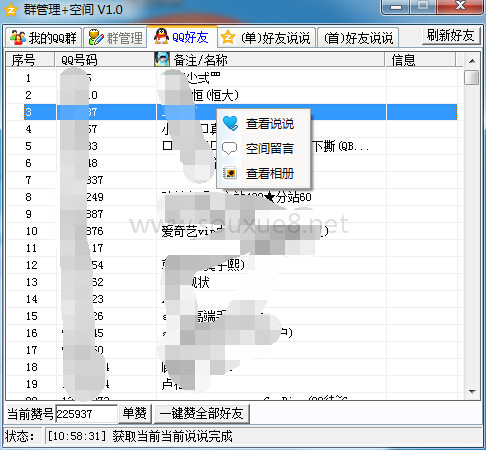486x450 pixels.
Task: Click the scrollbar up arrow in the friends list
Action: pos(472,61)
